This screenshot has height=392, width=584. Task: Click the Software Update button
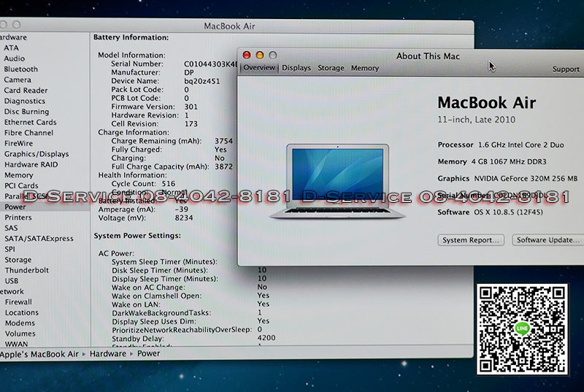pyautogui.click(x=547, y=240)
